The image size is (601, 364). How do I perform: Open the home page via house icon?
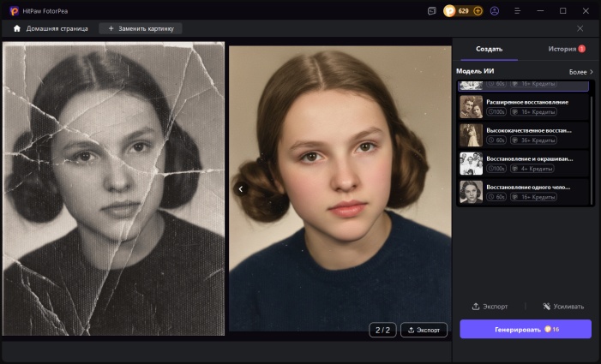pyautogui.click(x=17, y=28)
